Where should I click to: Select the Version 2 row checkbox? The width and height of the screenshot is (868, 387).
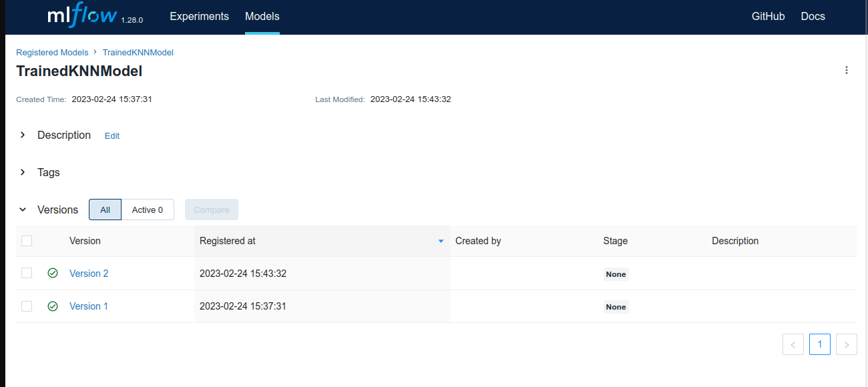click(27, 273)
